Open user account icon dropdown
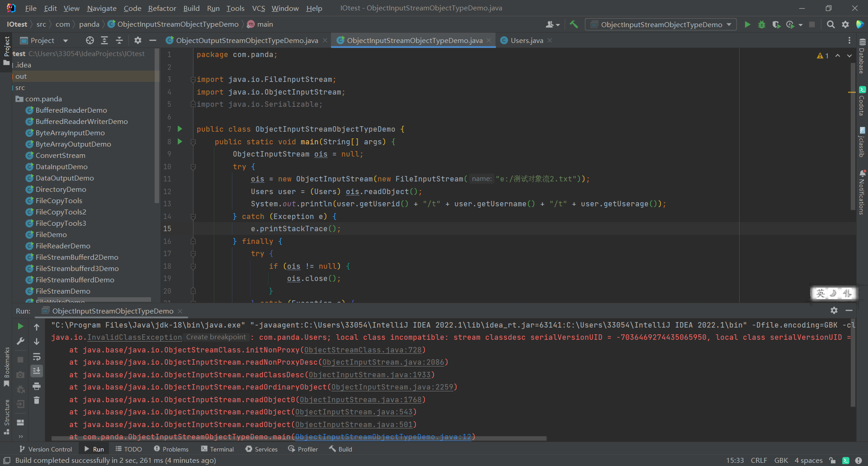Viewport: 868px width, 466px height. 552,24
